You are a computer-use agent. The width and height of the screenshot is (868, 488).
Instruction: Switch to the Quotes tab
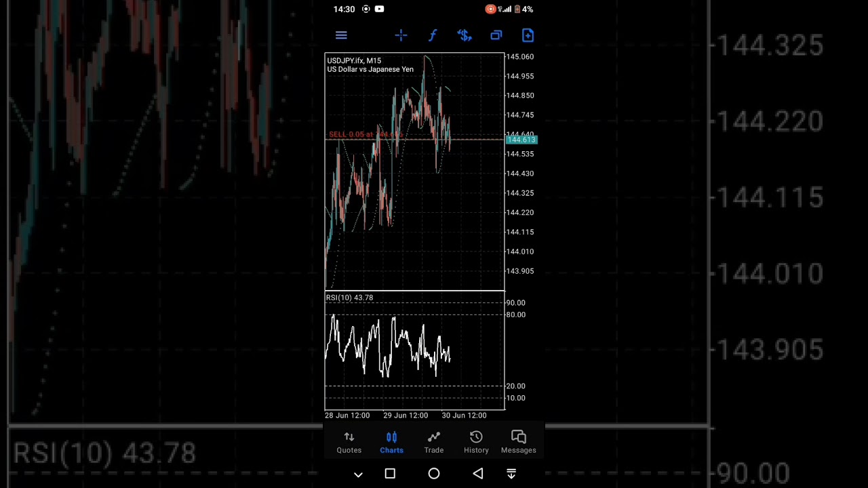tap(349, 442)
